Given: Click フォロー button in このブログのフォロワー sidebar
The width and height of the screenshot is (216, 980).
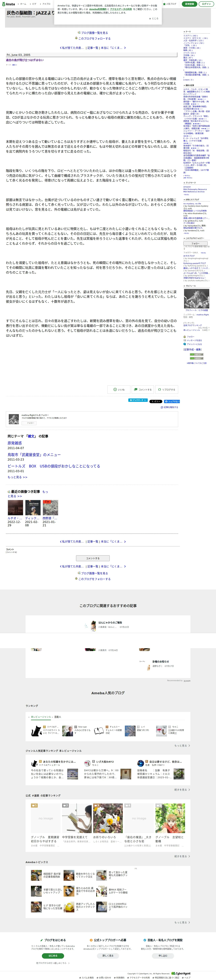Looking at the screenshot, I should point(195,243).
